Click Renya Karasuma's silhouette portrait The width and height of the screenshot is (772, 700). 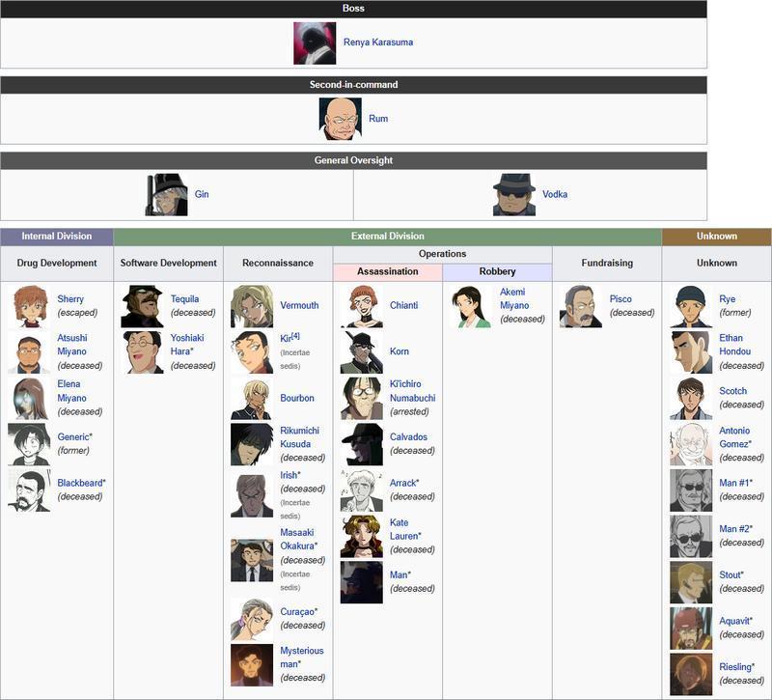pos(315,43)
